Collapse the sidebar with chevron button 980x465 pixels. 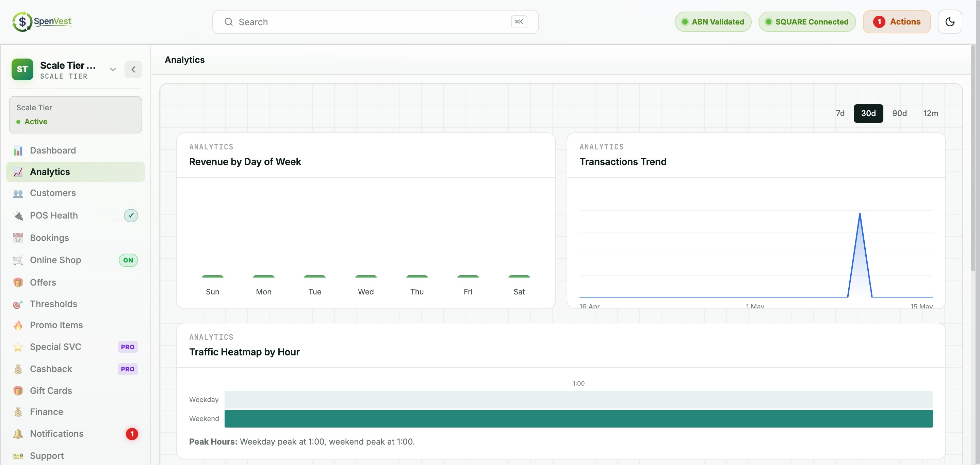pyautogui.click(x=133, y=69)
